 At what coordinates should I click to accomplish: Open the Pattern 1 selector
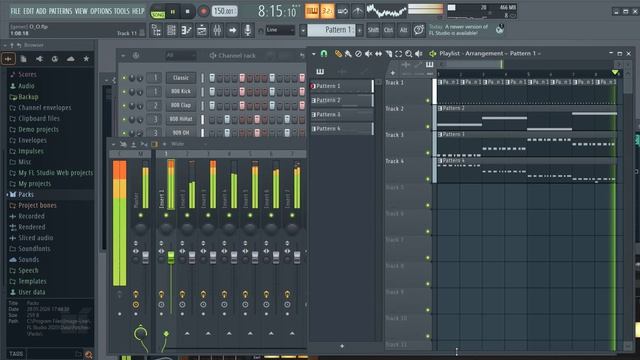(331, 30)
